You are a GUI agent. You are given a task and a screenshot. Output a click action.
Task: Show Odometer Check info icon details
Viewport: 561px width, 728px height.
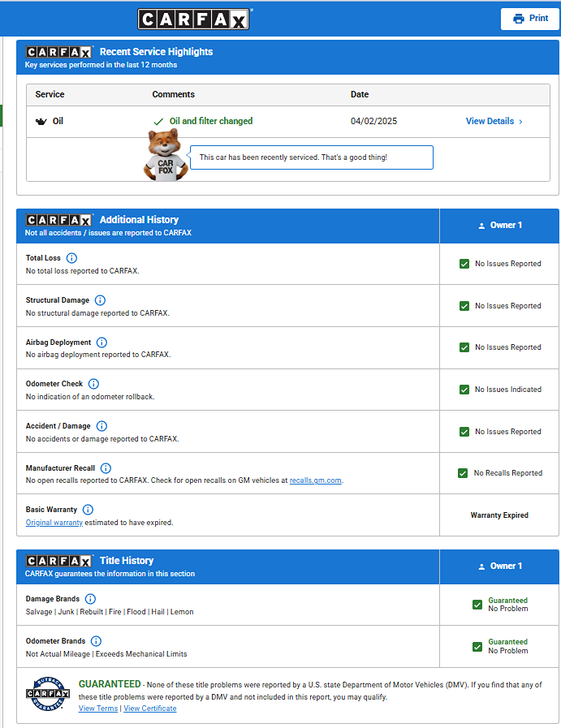pyautogui.click(x=93, y=384)
